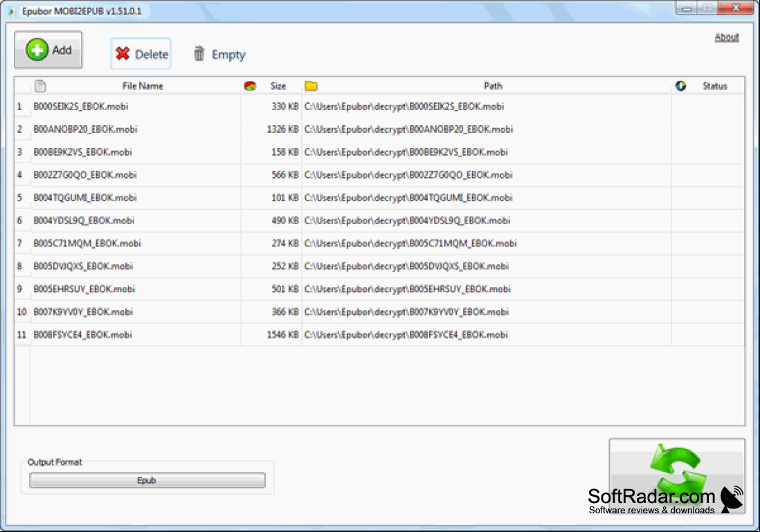Click the 501 KB size cell
The width and height of the screenshot is (760, 532).
click(285, 288)
